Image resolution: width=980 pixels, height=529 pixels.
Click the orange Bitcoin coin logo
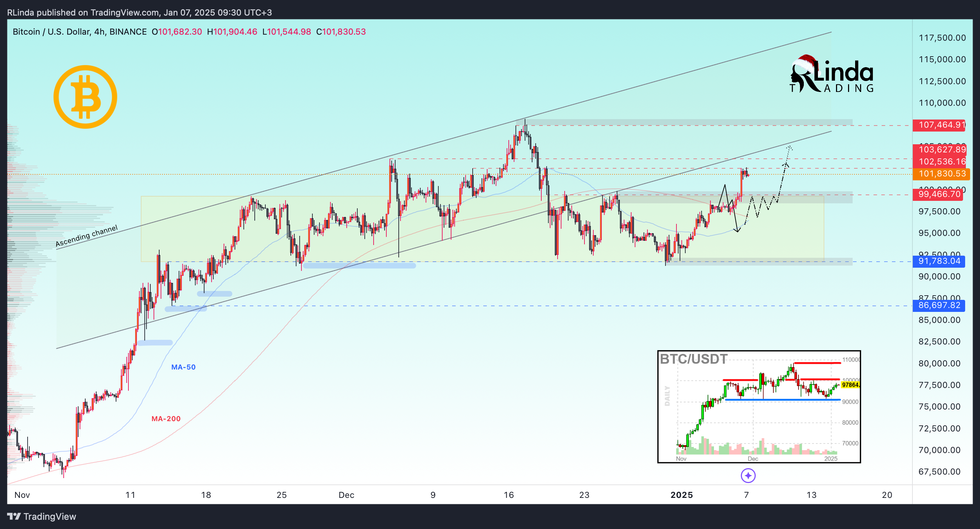pyautogui.click(x=85, y=97)
